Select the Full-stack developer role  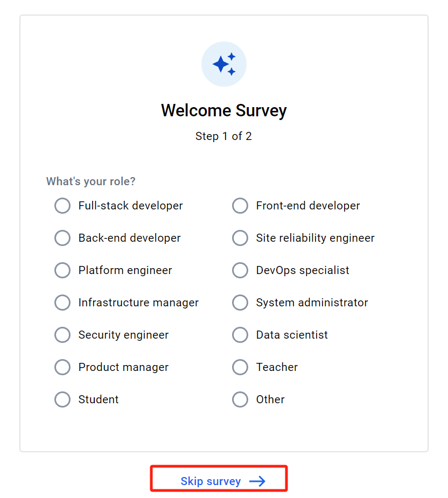point(62,206)
